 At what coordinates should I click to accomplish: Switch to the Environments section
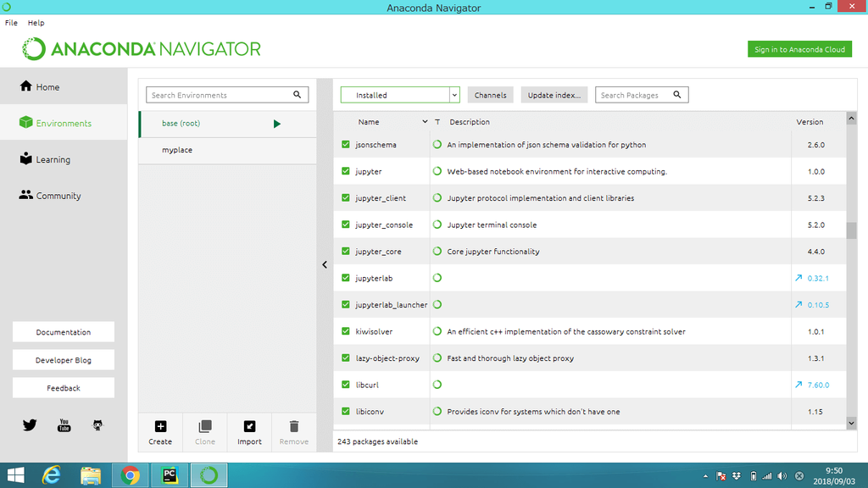[64, 123]
